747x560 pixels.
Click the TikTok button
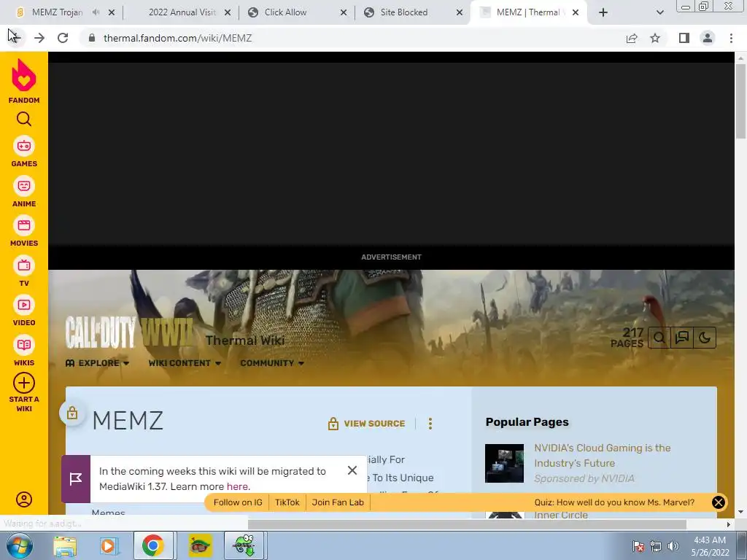point(287,502)
